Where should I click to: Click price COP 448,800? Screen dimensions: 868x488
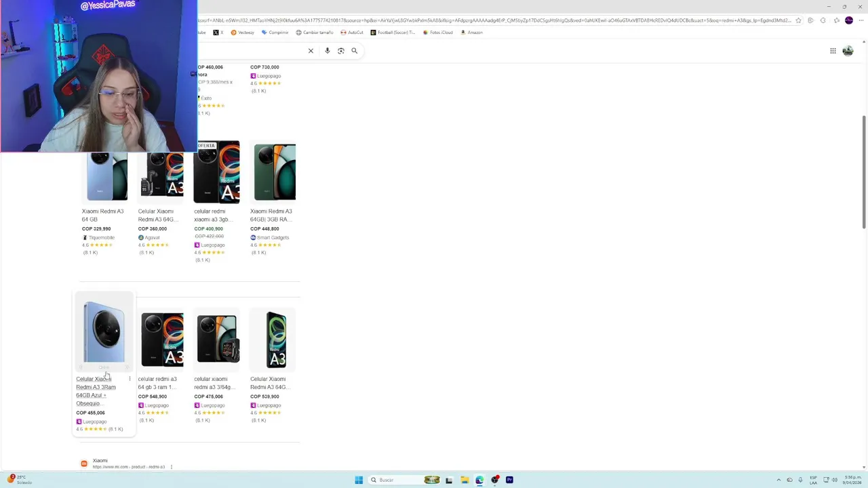(x=264, y=229)
